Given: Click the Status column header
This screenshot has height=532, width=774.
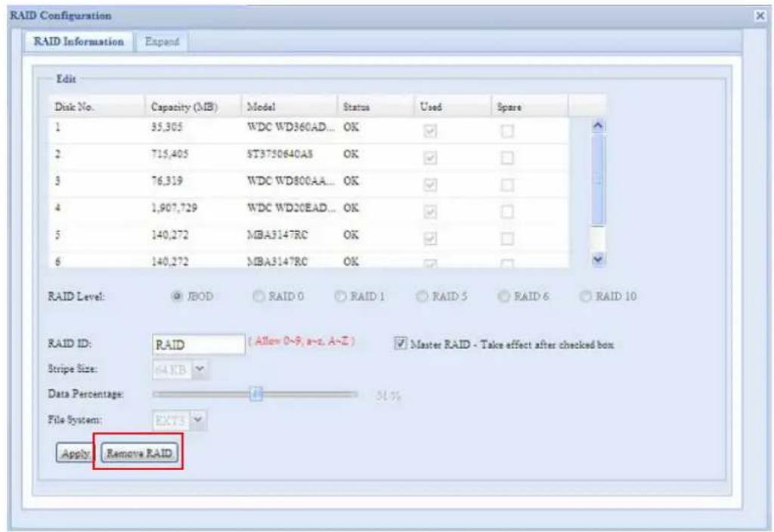Looking at the screenshot, I should point(376,107).
